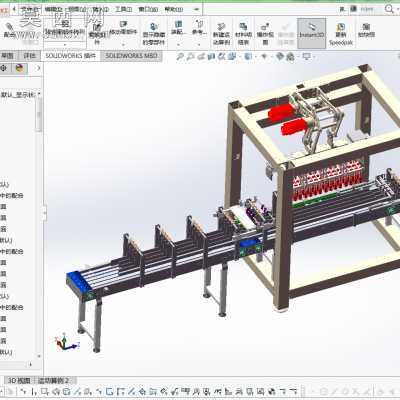The width and height of the screenshot is (400, 400).
Task: Open dropdown under Linear Component Pattern
Action: [65, 44]
